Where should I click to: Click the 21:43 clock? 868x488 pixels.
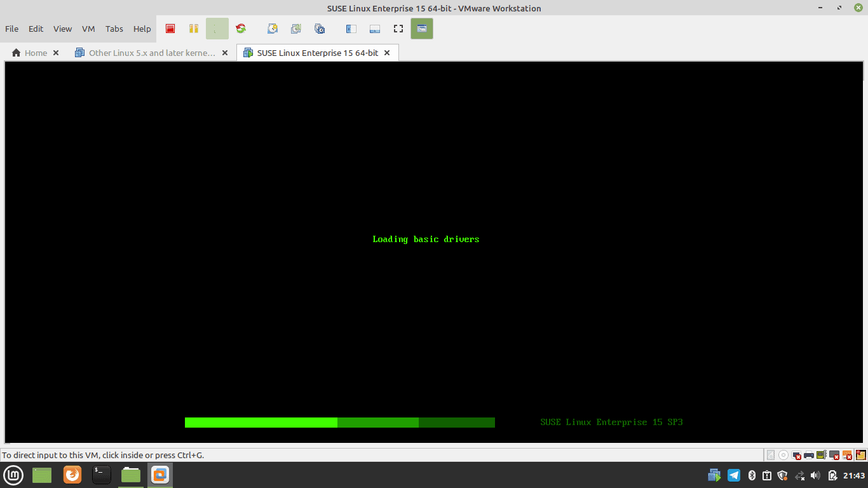854,475
